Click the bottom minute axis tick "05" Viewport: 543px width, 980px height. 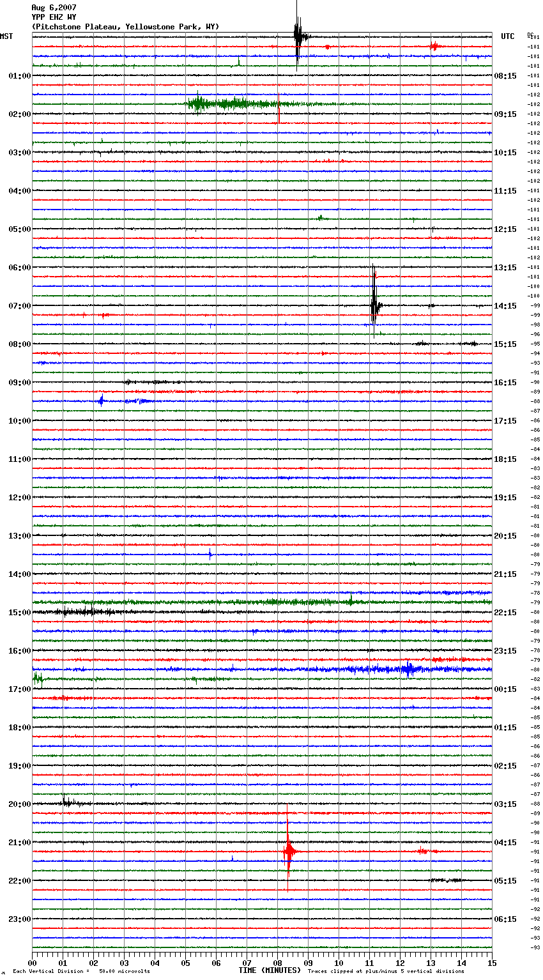(x=186, y=963)
